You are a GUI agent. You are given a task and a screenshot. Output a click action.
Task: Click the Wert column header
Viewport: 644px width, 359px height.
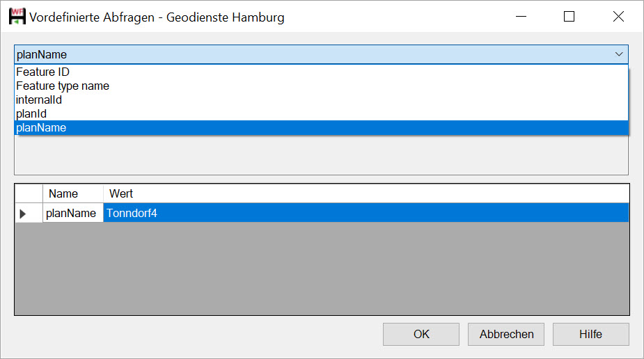pos(121,193)
